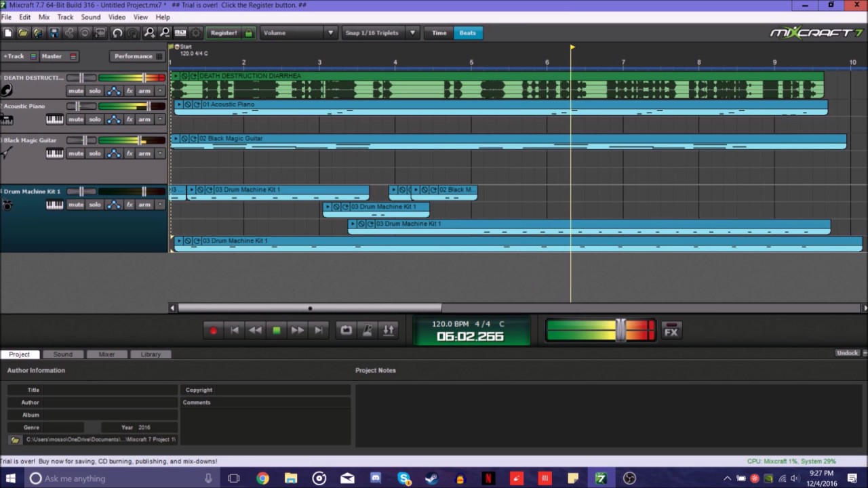Save the project with the floppy disk icon
This screenshot has width=868, height=488.
pos(54,33)
